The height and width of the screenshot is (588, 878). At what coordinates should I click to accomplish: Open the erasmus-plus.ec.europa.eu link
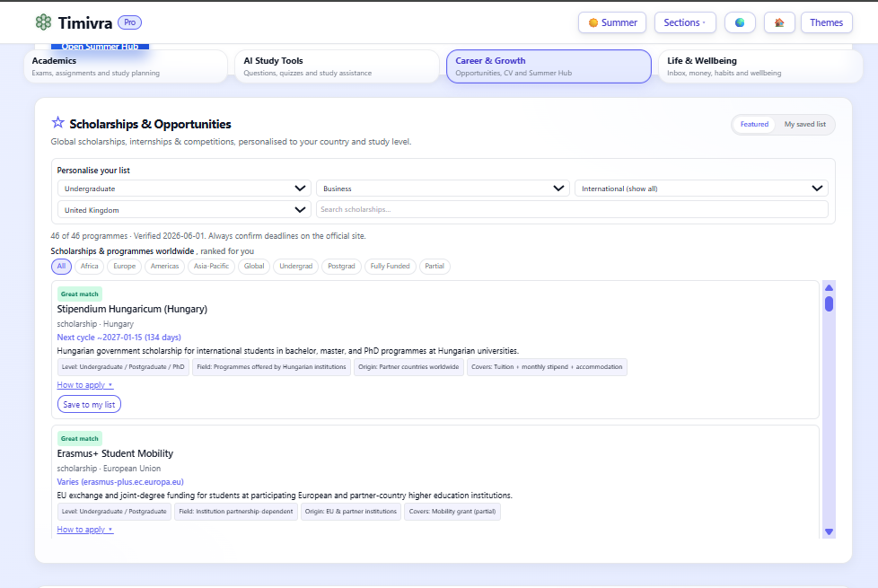tap(120, 481)
